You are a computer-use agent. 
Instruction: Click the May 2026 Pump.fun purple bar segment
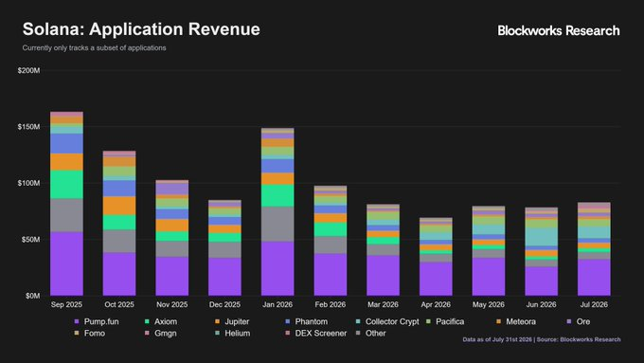[x=489, y=277]
